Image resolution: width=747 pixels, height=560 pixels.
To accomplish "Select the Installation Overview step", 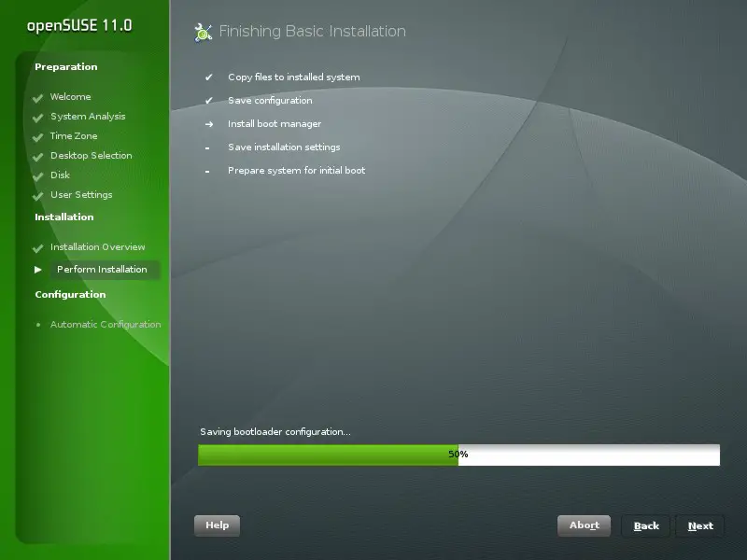I will coord(98,246).
